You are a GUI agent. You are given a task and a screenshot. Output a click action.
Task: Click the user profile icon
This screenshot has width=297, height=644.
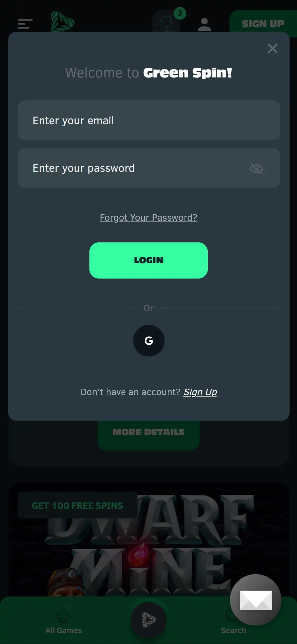(x=204, y=24)
